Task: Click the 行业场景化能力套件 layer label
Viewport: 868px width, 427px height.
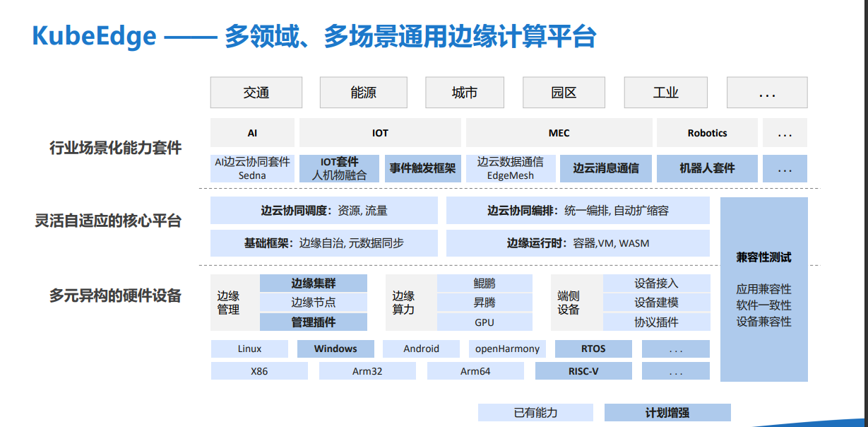Action: (x=116, y=148)
